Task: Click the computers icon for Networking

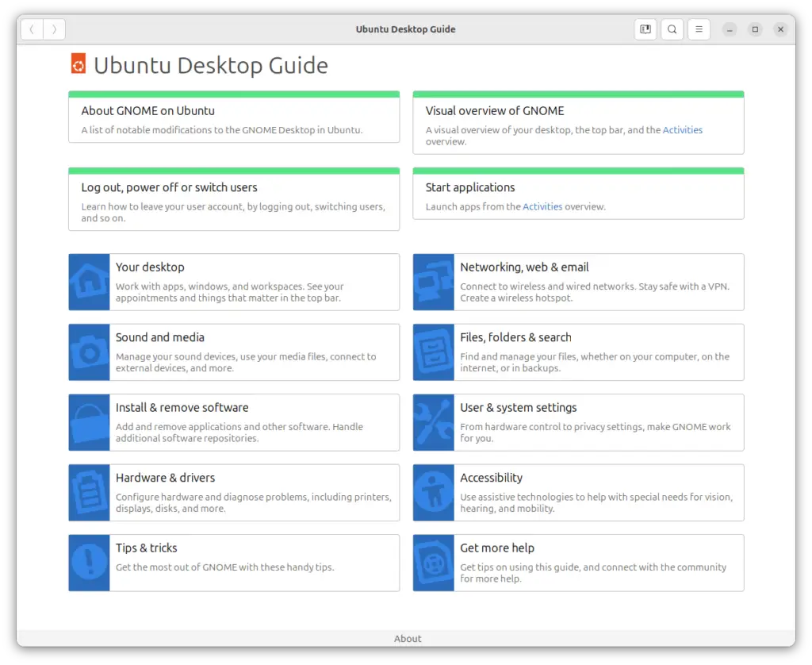Action: [434, 282]
